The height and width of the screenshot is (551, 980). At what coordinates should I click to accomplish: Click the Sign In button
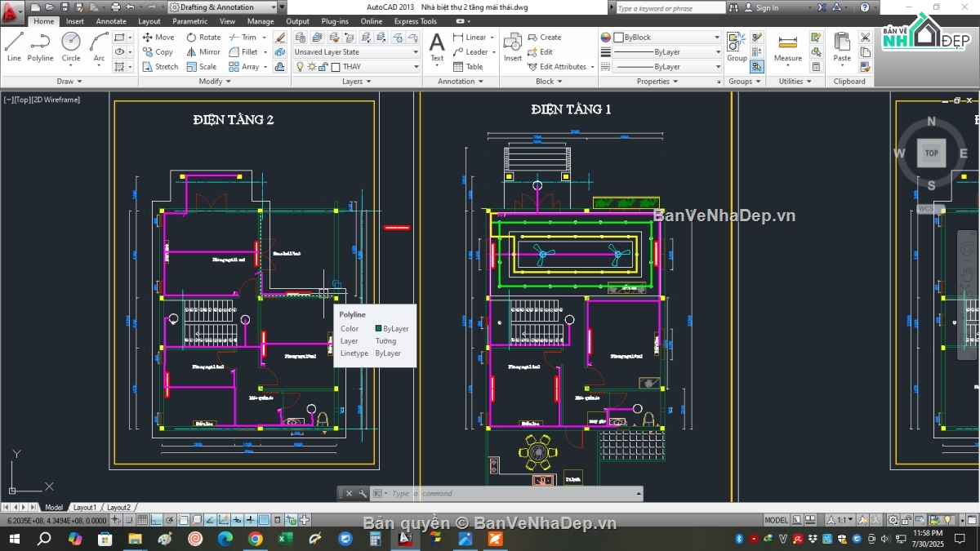pyautogui.click(x=766, y=7)
